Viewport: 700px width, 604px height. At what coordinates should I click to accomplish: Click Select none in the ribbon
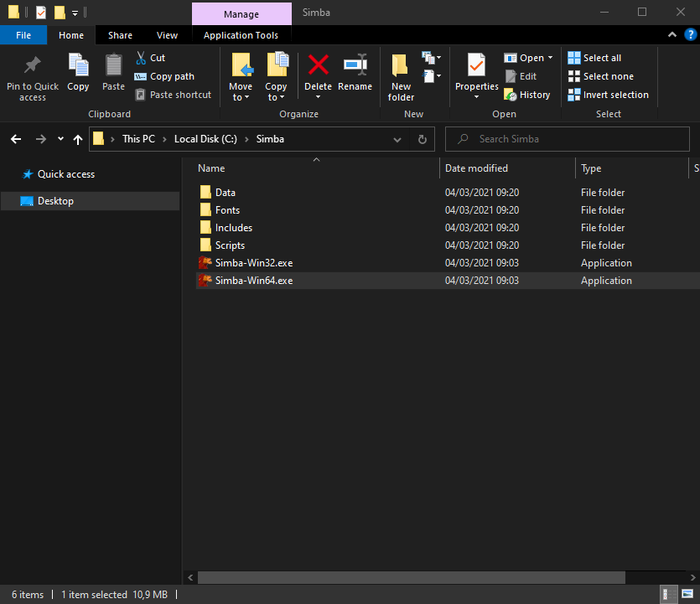[600, 76]
